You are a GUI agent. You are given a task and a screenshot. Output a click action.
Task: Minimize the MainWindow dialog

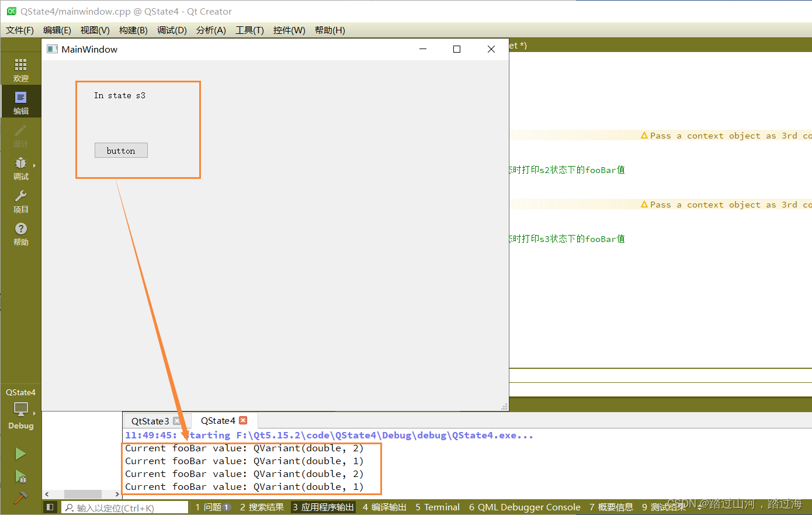click(423, 49)
